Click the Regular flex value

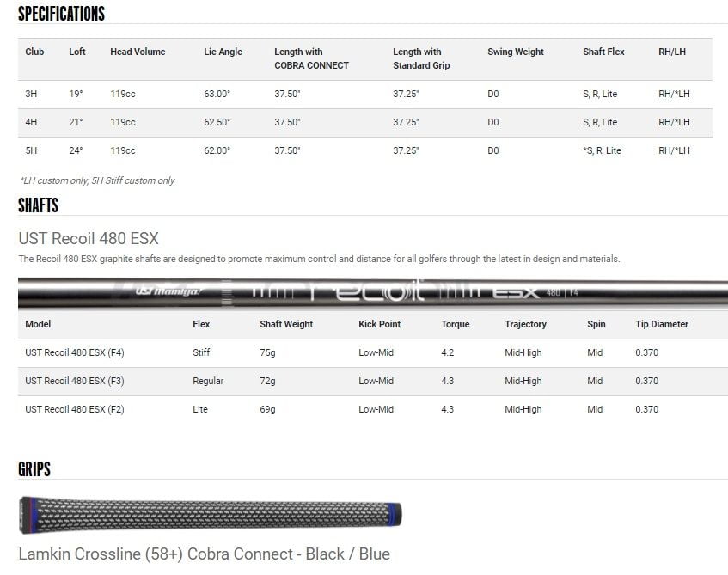click(x=208, y=381)
